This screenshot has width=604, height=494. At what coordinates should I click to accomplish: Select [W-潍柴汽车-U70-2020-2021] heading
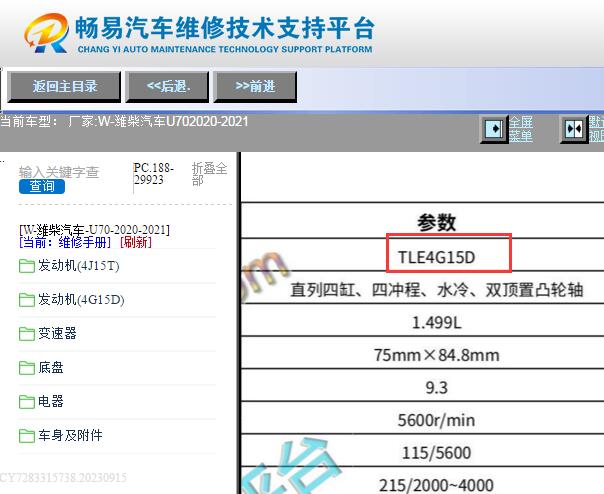pos(94,230)
